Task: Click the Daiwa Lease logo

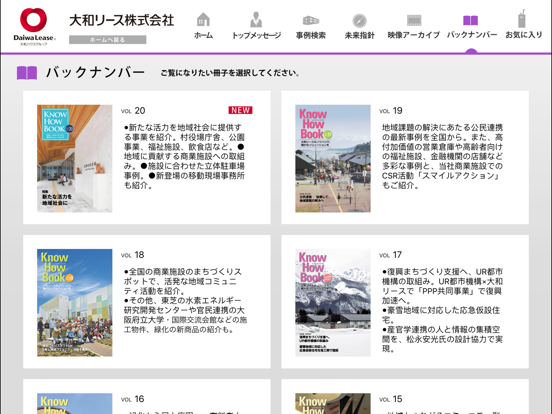Action: click(x=34, y=27)
